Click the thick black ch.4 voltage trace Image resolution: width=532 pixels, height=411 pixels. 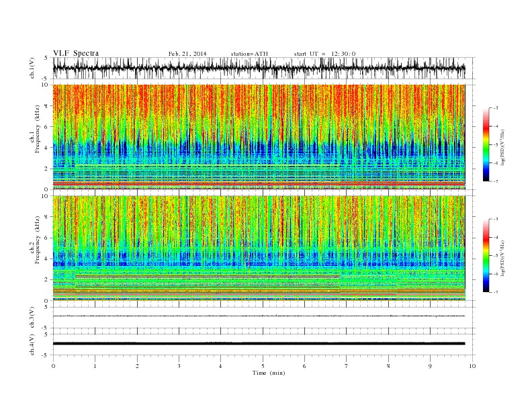(x=259, y=344)
